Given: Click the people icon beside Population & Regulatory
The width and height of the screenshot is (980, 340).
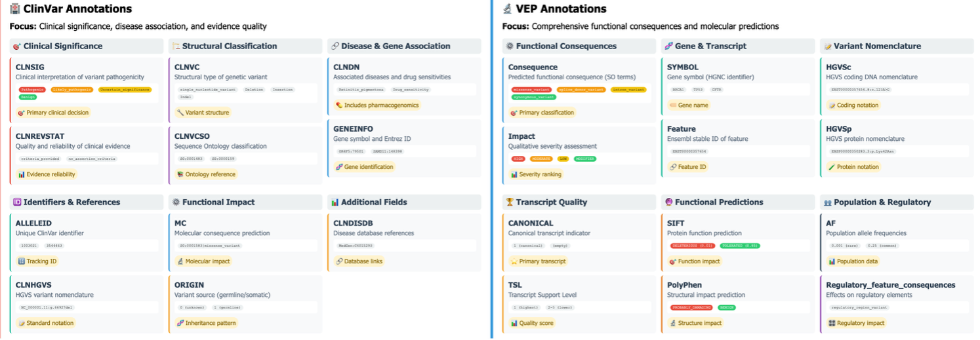Looking at the screenshot, I should coord(827,202).
